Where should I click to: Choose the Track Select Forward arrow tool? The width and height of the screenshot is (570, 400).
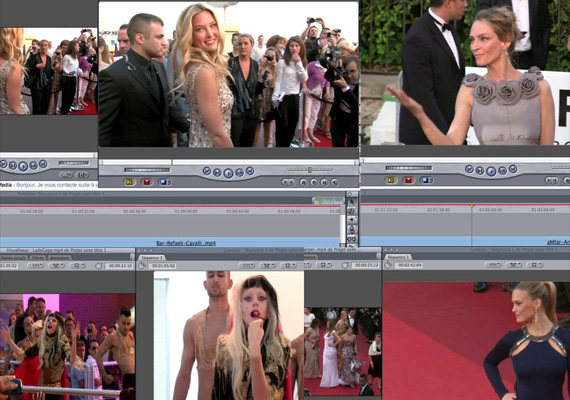click(352, 220)
